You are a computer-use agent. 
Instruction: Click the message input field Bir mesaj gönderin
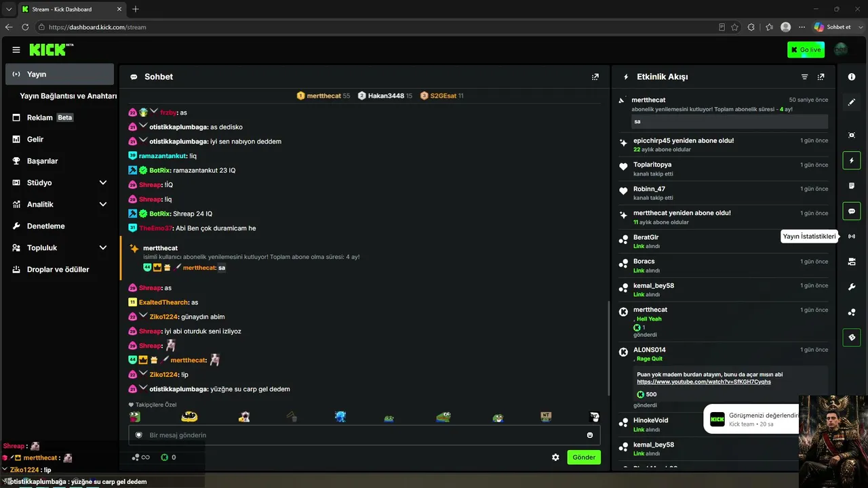pyautogui.click(x=364, y=435)
